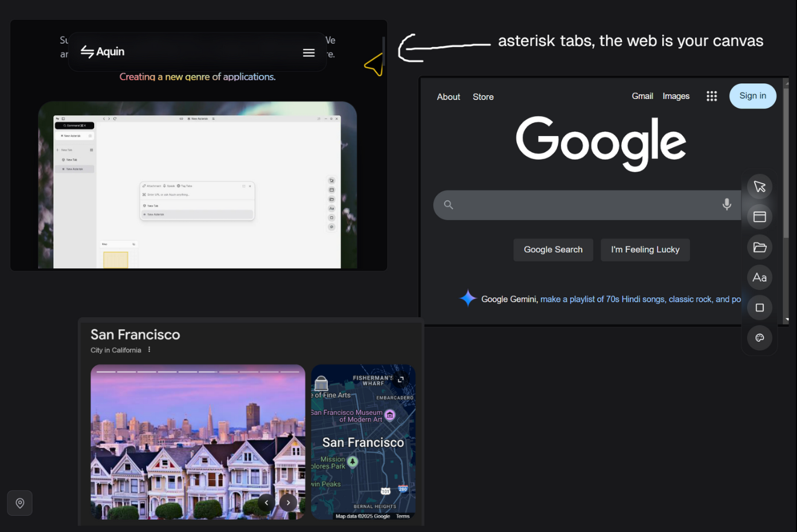Open San Francisco more options menu

tap(149, 350)
